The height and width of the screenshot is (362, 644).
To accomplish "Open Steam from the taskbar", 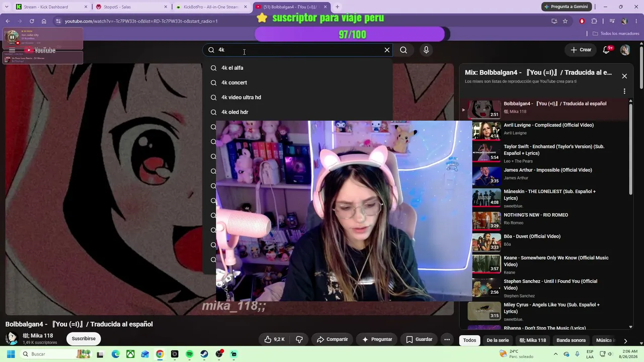I will tap(204, 354).
